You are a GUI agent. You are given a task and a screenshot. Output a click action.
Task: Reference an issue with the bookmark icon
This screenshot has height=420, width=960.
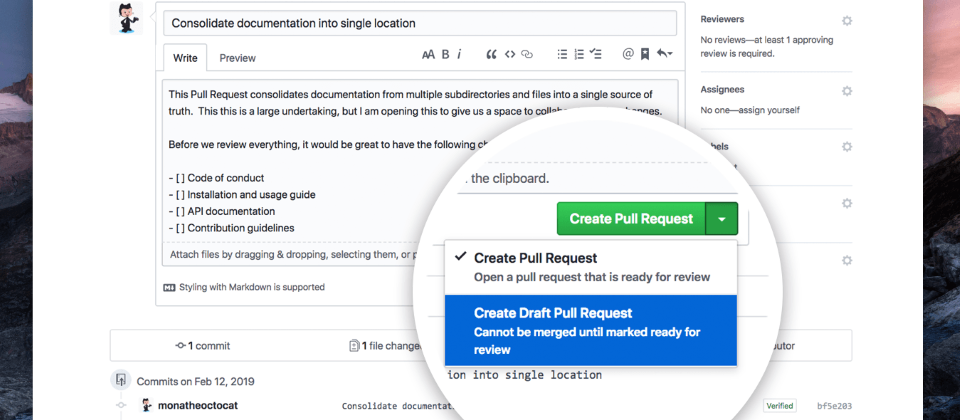point(645,54)
